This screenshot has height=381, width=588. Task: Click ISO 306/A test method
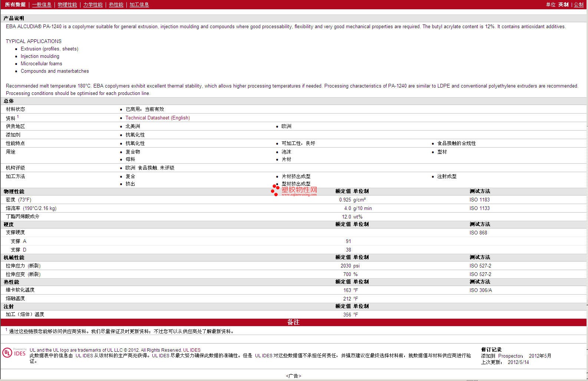tap(480, 290)
